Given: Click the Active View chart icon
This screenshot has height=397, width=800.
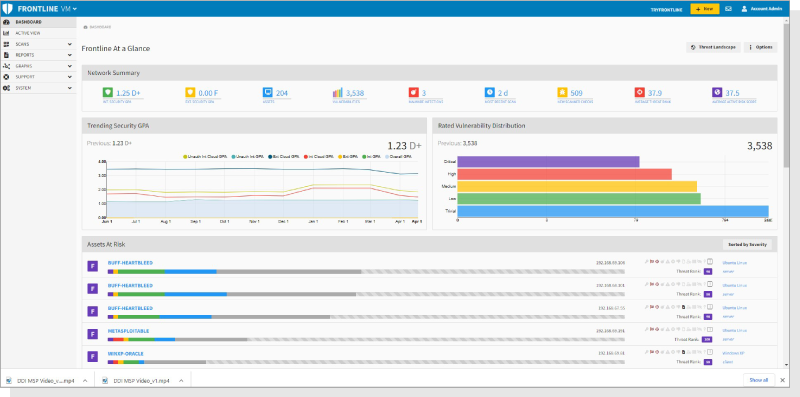Looking at the screenshot, I should (6, 33).
